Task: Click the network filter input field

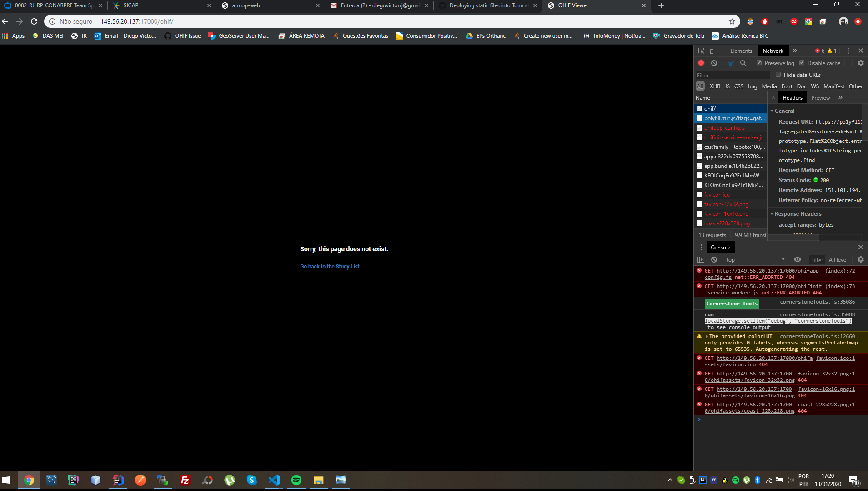Action: click(x=732, y=75)
